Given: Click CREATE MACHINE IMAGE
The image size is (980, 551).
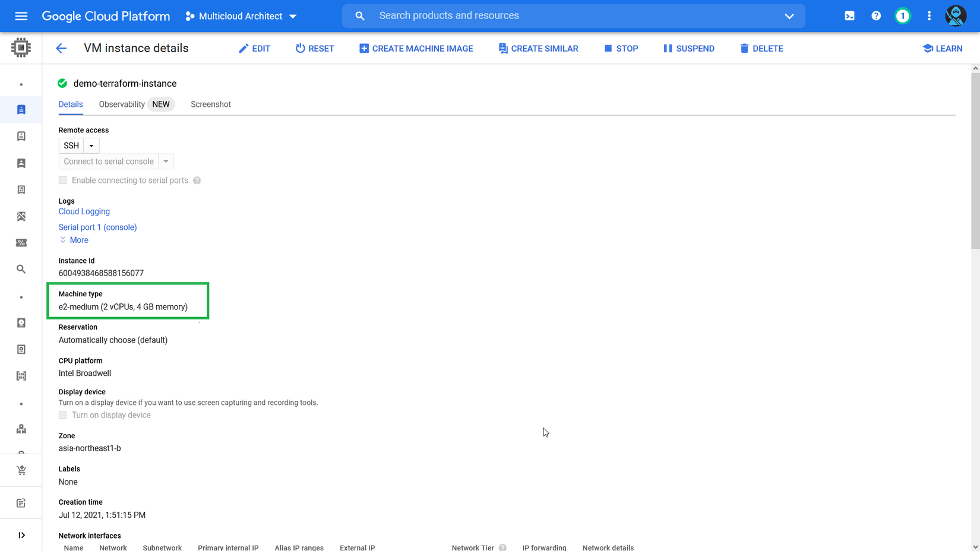Looking at the screenshot, I should pyautogui.click(x=416, y=49).
